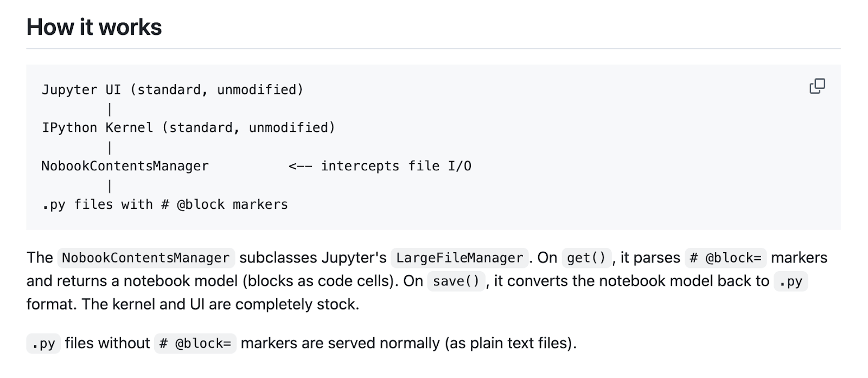
Task: Click the '.py files with # @block markers' line
Action: tap(165, 204)
